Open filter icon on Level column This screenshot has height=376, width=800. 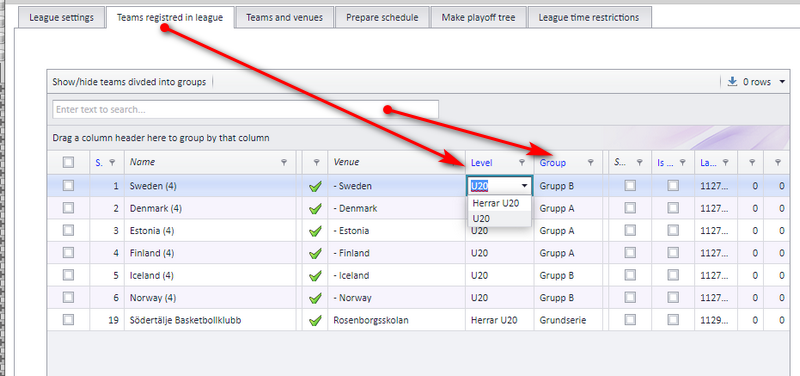[522, 162]
